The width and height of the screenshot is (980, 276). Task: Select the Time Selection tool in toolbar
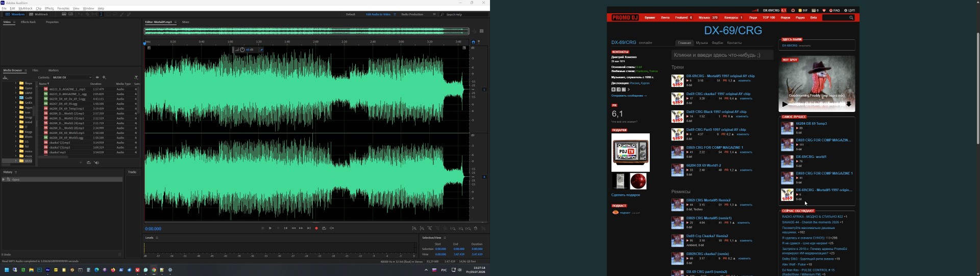click(x=101, y=14)
